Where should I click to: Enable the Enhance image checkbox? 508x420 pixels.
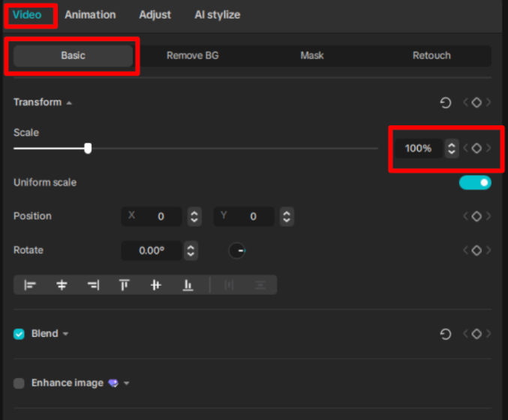[19, 383]
